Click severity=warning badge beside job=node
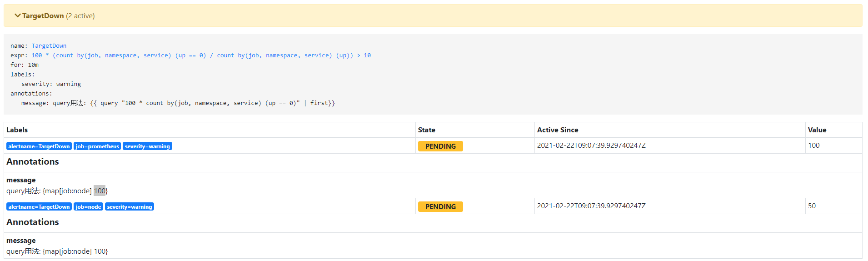 tap(130, 207)
